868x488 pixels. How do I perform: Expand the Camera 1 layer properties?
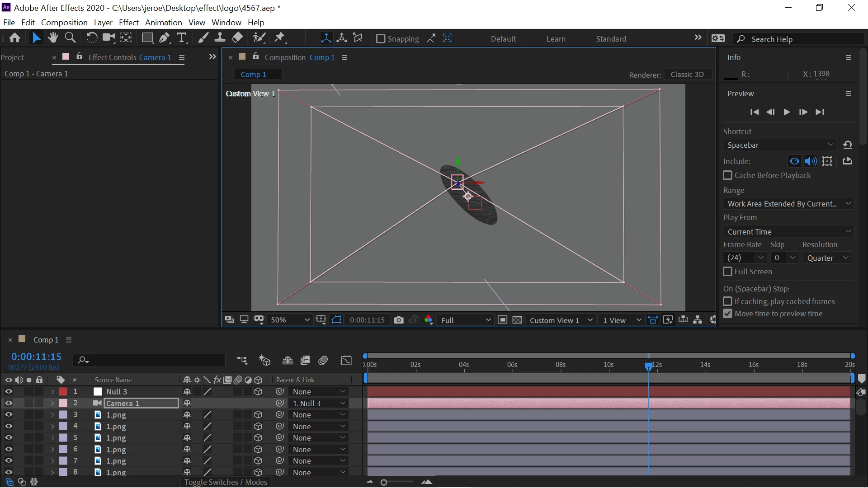(x=52, y=403)
